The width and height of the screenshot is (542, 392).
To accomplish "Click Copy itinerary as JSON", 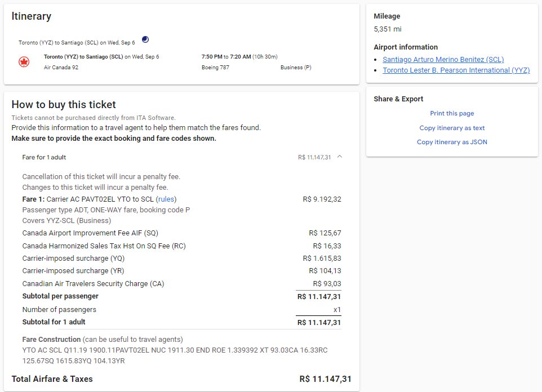I will [452, 142].
